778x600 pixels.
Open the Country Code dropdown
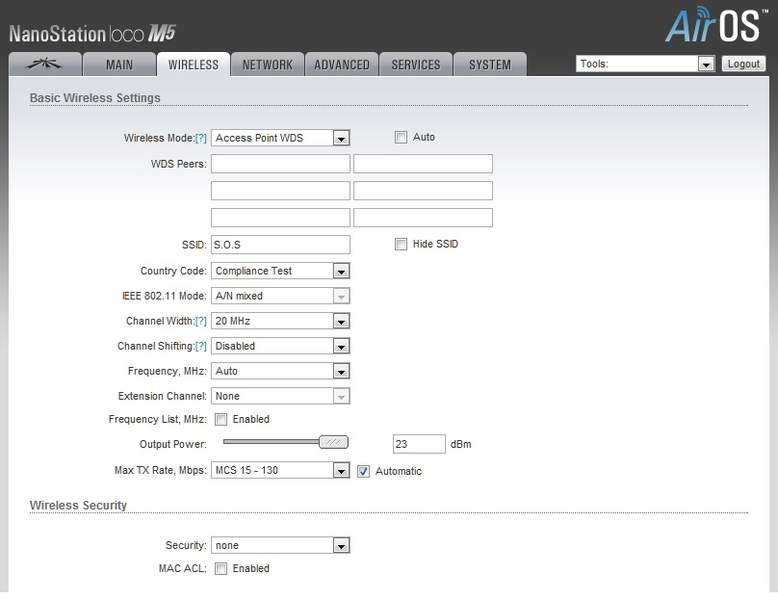point(280,271)
